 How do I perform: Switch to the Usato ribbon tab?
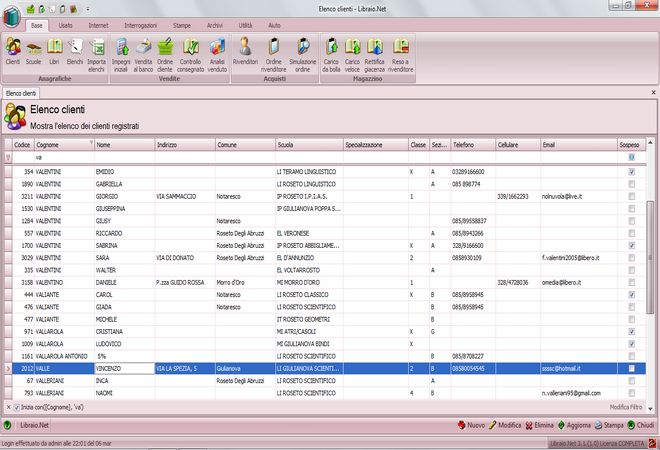coord(65,26)
